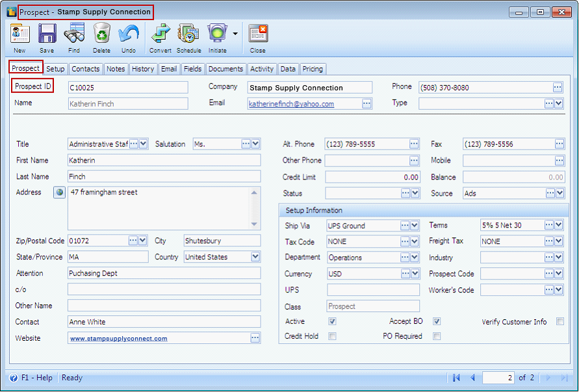
Task: Open the ellipsis lookup for Fax
Action: 560,144
